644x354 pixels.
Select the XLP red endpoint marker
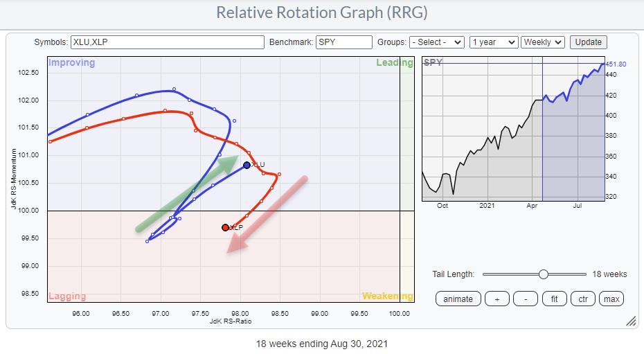pos(225,227)
